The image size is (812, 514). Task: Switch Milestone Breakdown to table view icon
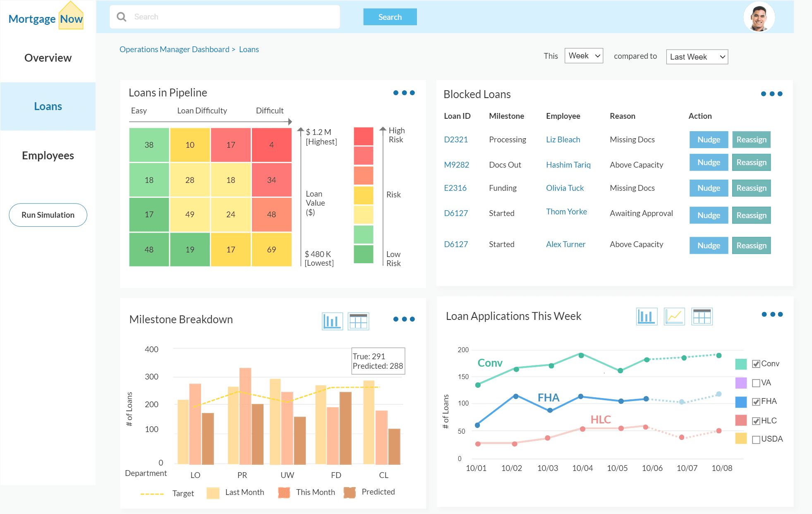tap(358, 321)
